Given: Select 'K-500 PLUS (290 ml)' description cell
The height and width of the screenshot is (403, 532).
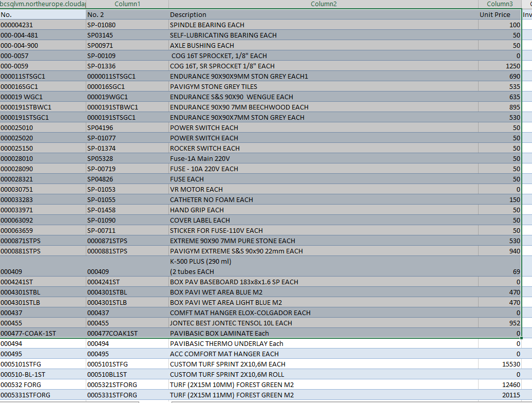Looking at the screenshot, I should point(324,266).
